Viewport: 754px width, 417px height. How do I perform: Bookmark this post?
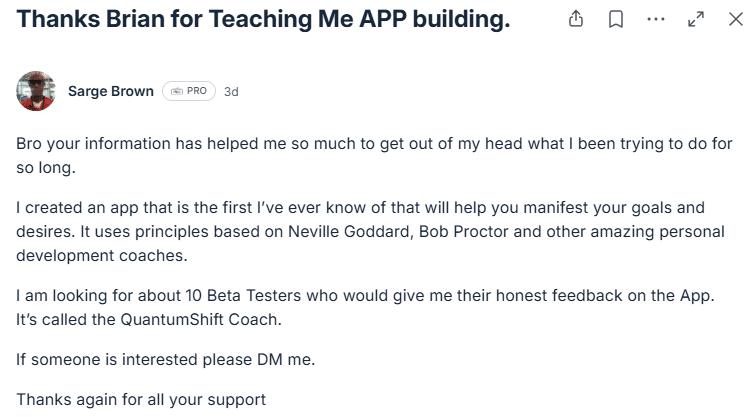pyautogui.click(x=616, y=19)
